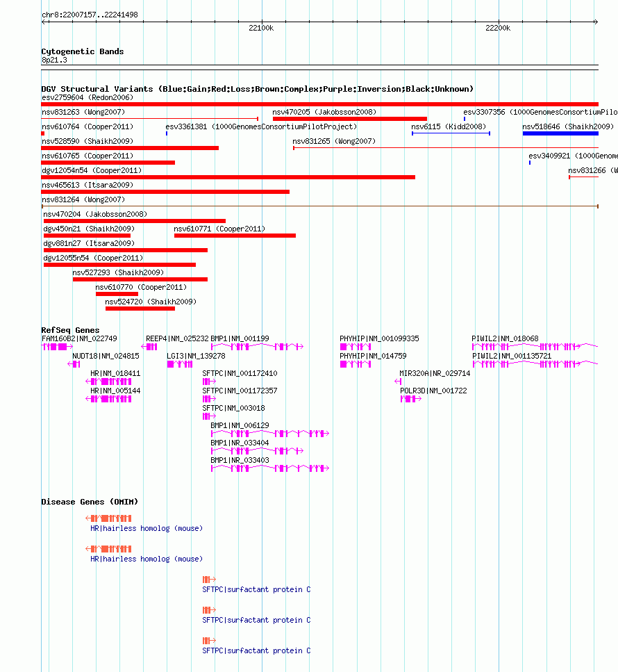The image size is (618, 672).
Task: Click the PHYHIP|NM_001099335 gene glyph
Action: coord(356,347)
